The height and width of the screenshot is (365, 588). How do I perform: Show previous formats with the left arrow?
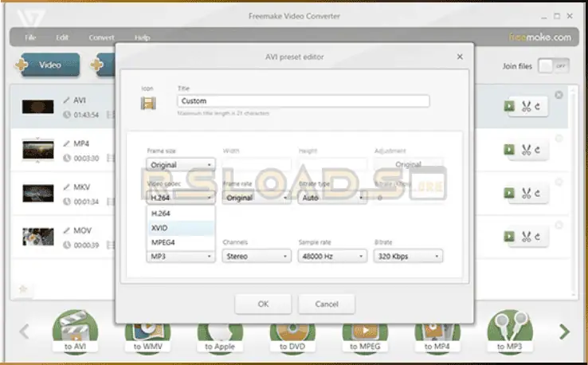[x=25, y=332]
